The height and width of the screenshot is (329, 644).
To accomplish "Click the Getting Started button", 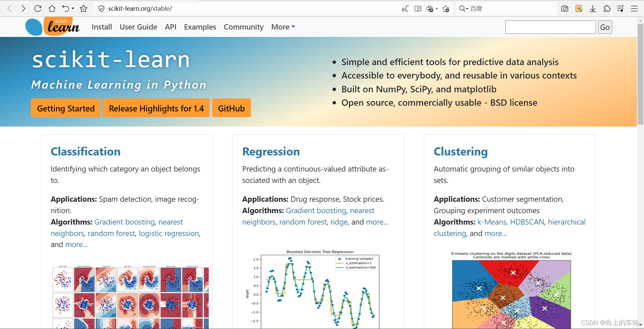I will point(66,108).
